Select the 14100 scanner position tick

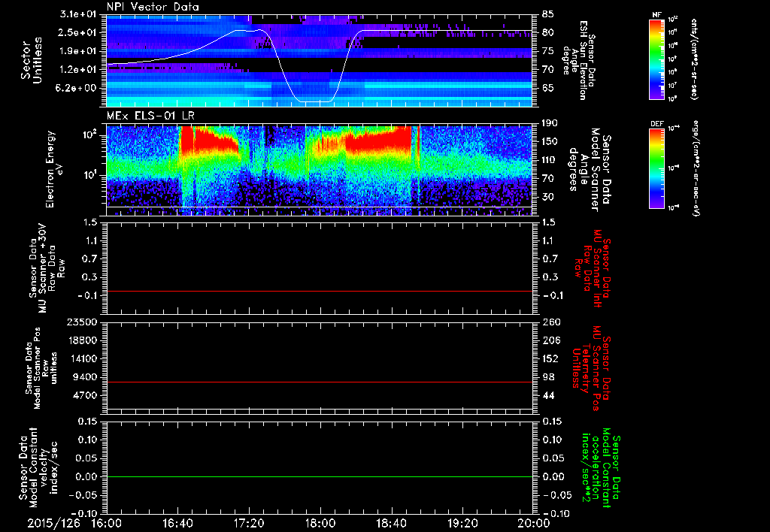(82, 358)
